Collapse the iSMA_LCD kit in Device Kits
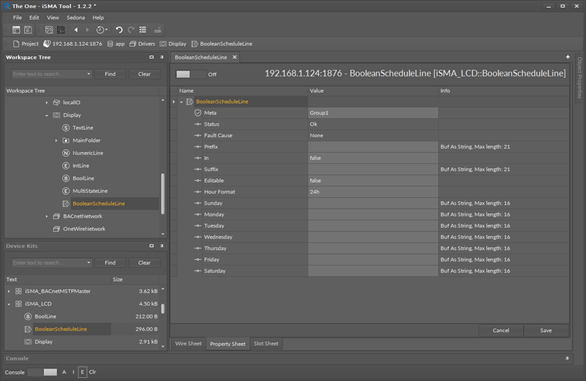 9,304
